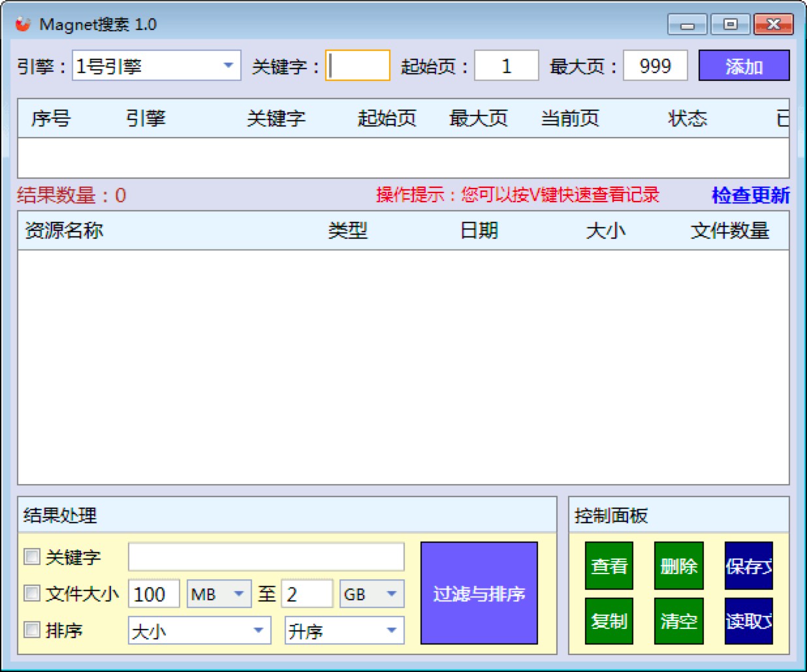Screen dimensions: 807x672
Task: Click the 添加 button
Action: pos(744,66)
